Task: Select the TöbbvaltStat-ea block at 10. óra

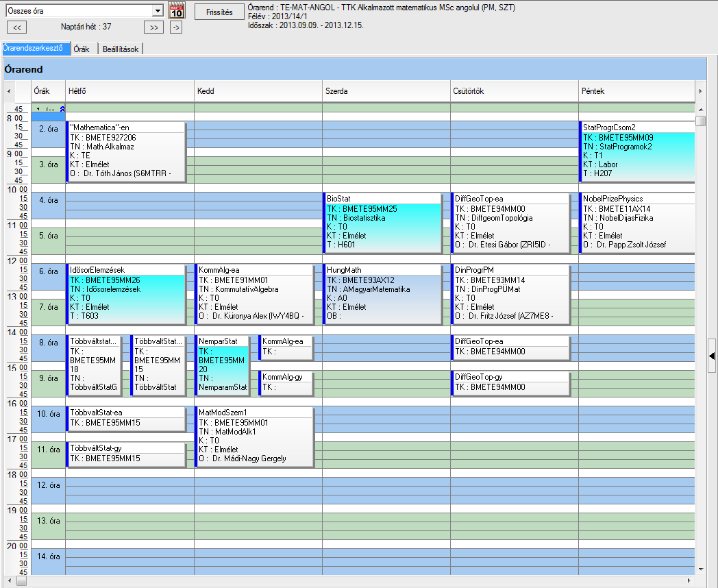Action: (126, 419)
